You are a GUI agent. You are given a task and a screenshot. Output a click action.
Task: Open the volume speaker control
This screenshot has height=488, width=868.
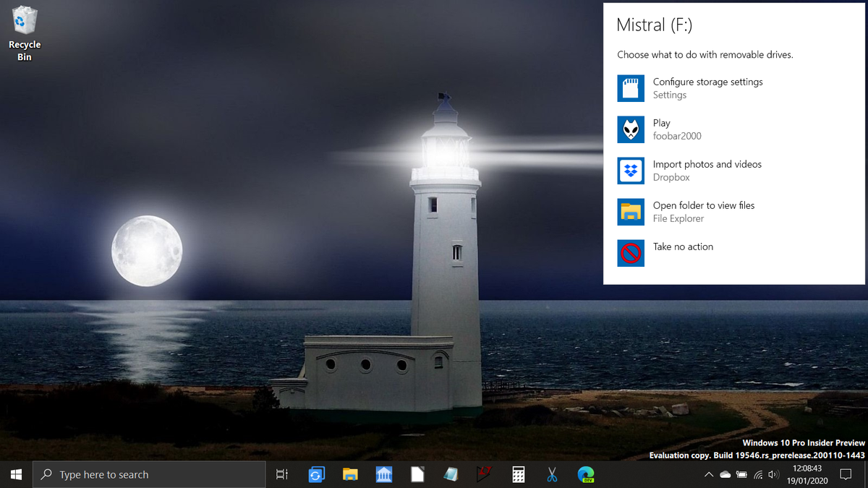coord(773,474)
